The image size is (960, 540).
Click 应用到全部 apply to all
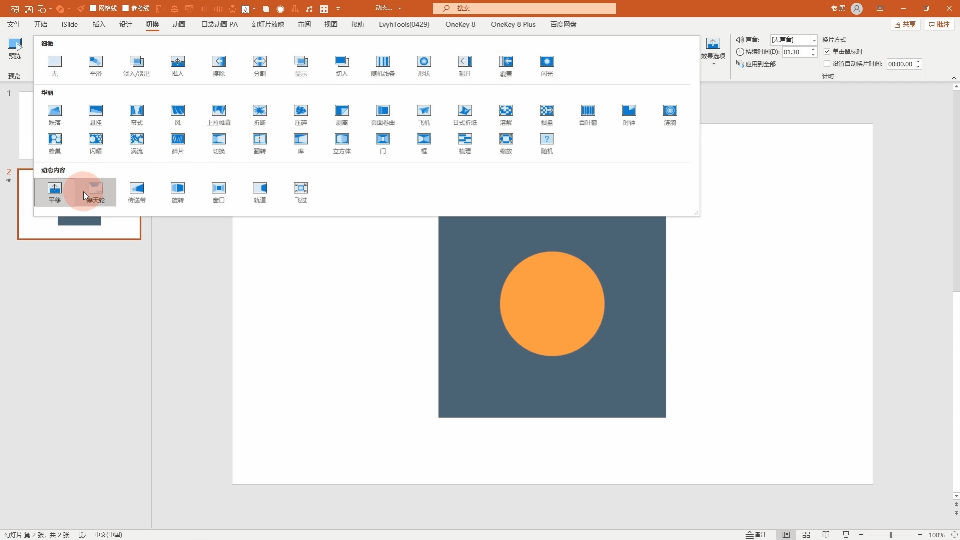(x=756, y=64)
